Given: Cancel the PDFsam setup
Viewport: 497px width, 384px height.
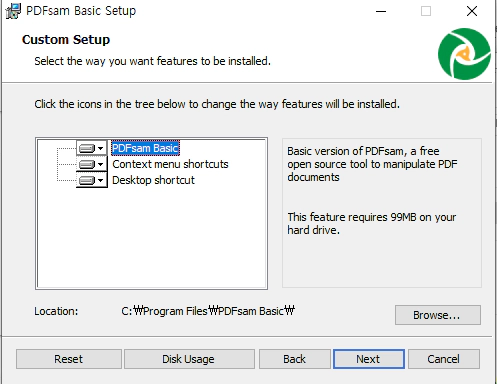Looking at the screenshot, I should pos(444,359).
